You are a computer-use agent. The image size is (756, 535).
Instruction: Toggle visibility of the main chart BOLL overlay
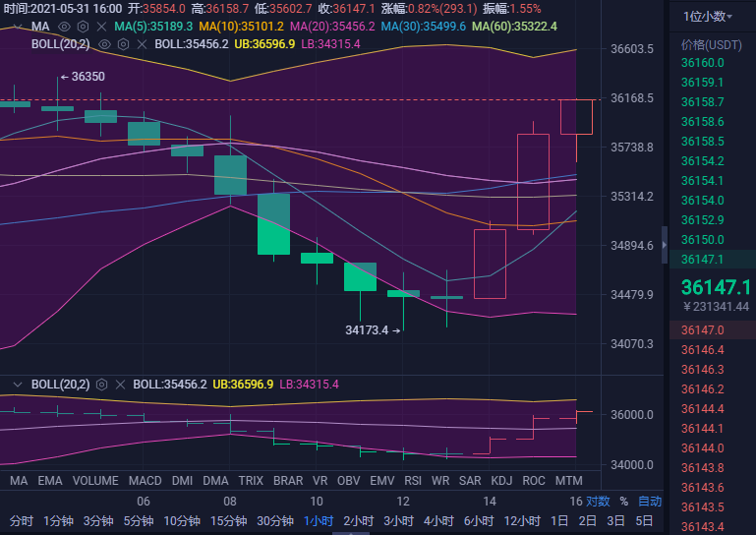(105, 44)
